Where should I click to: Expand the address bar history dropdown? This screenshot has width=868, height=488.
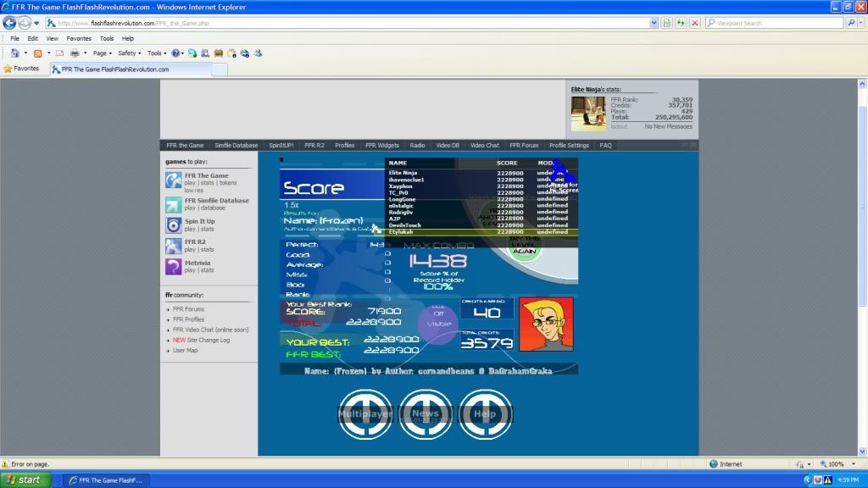tap(652, 23)
